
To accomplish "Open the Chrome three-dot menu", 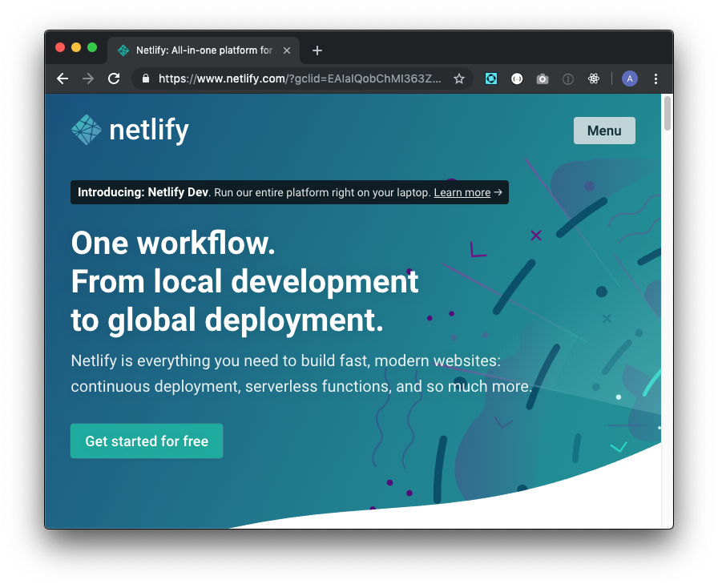I will pyautogui.click(x=655, y=79).
